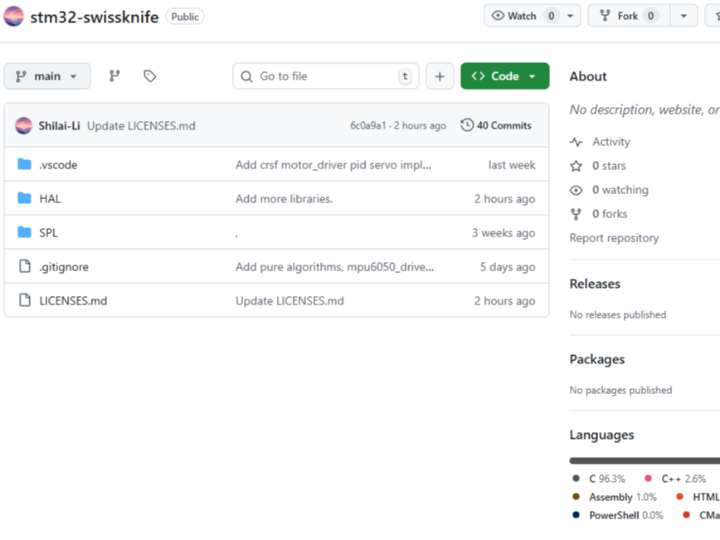The width and height of the screenshot is (720, 540).
Task: Click the Go to file search field
Action: click(x=326, y=76)
